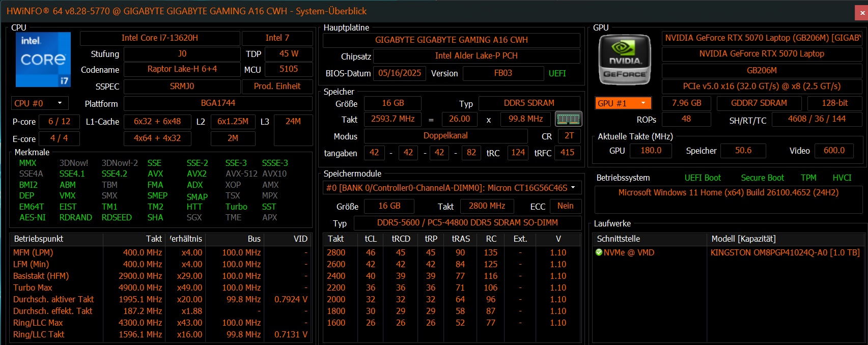The height and width of the screenshot is (345, 868).
Task: Click the Secure Boot label
Action: coord(763,178)
